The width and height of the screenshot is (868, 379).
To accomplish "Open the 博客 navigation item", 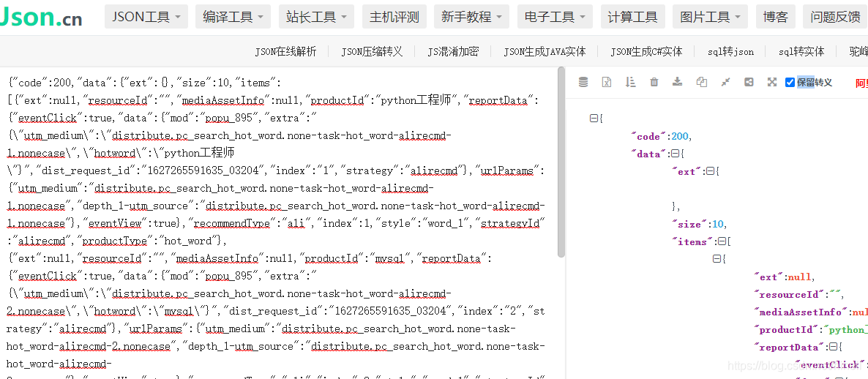I will pyautogui.click(x=776, y=17).
